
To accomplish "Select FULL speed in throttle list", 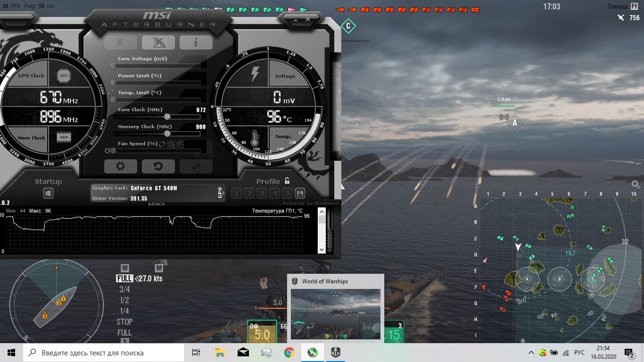I will pyautogui.click(x=124, y=279).
